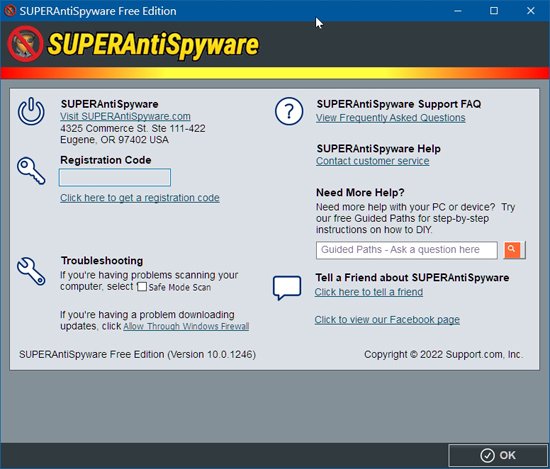Enable the Safe Mode Scan checkbox
The image size is (550, 469).
pos(142,287)
